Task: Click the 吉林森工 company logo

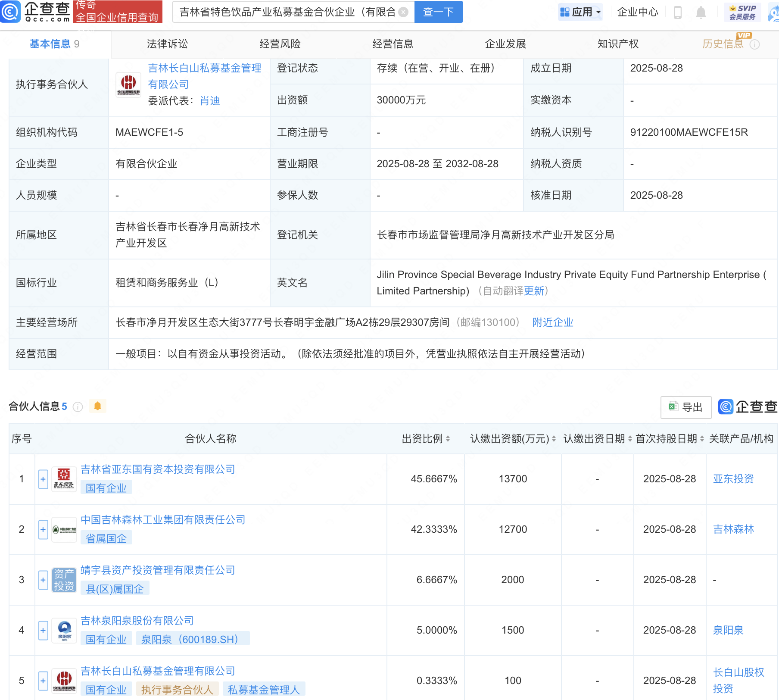Action: coord(64,529)
